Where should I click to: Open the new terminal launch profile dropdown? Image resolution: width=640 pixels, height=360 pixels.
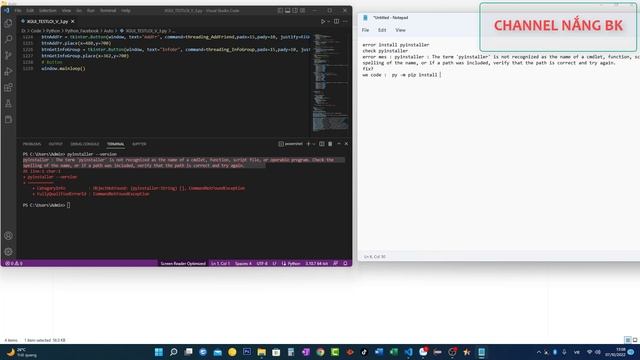point(313,144)
